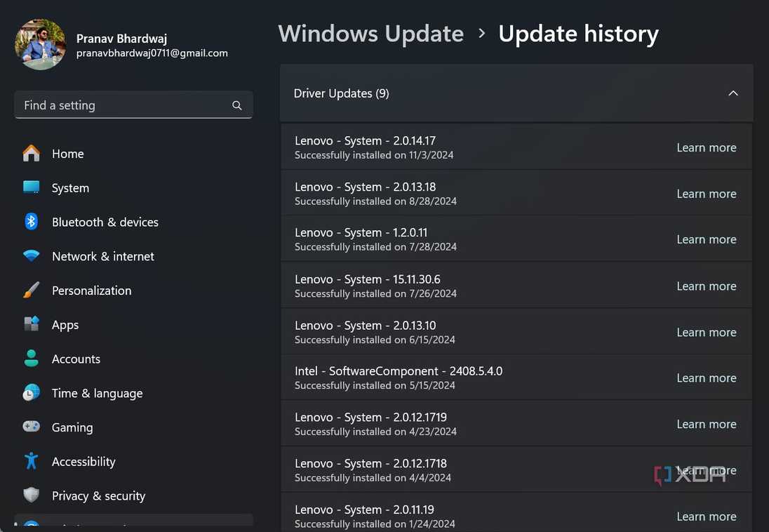The width and height of the screenshot is (769, 532).
Task: Click the Home house icon in sidebar
Action: (32, 154)
